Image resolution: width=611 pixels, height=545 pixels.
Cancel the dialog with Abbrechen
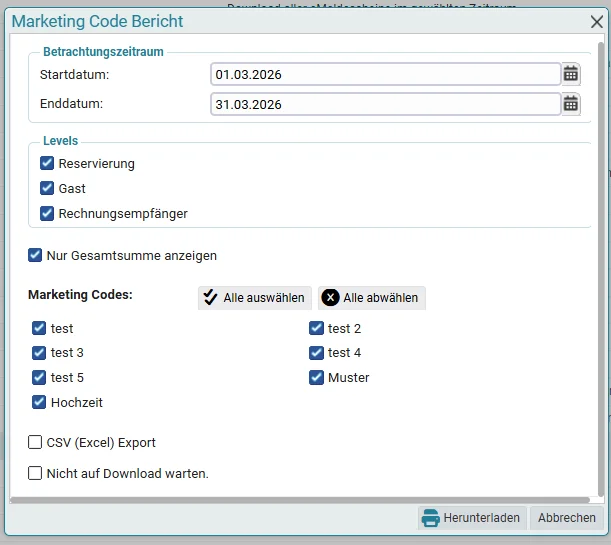click(567, 518)
